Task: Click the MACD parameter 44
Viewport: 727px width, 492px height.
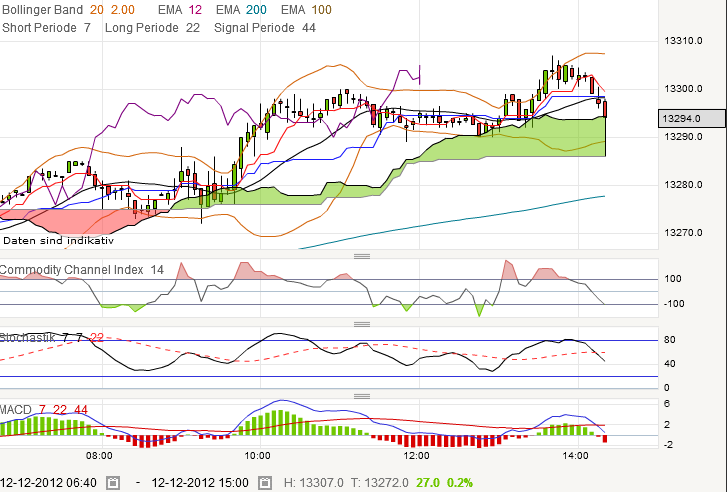Action: (81, 410)
